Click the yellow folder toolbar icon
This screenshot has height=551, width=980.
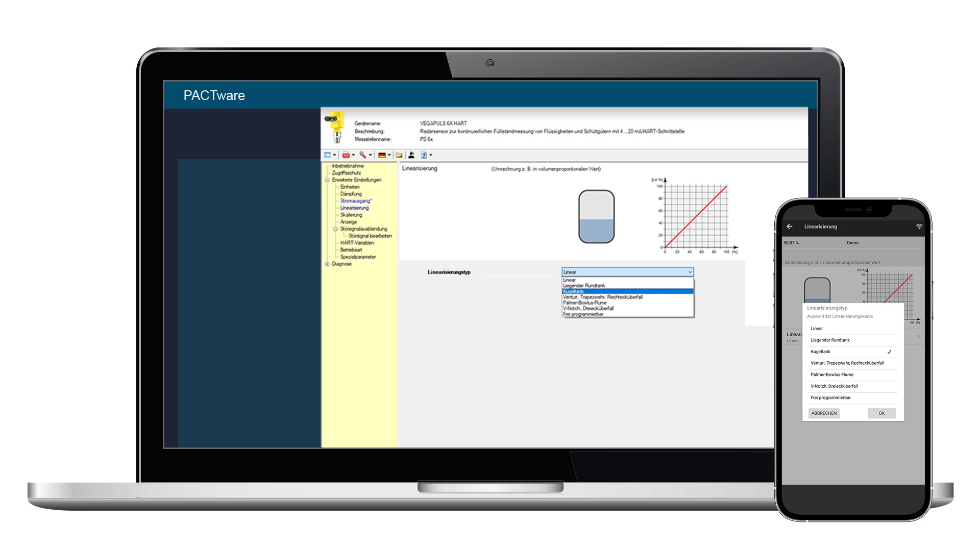[x=399, y=155]
